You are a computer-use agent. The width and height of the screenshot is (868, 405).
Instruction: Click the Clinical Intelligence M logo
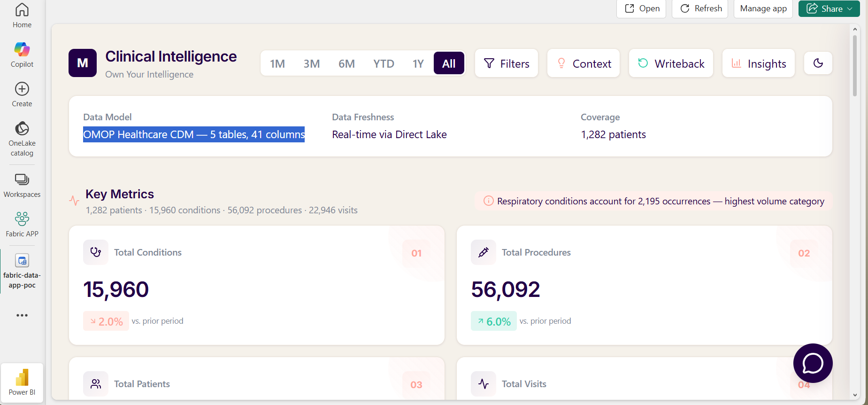pos(83,63)
